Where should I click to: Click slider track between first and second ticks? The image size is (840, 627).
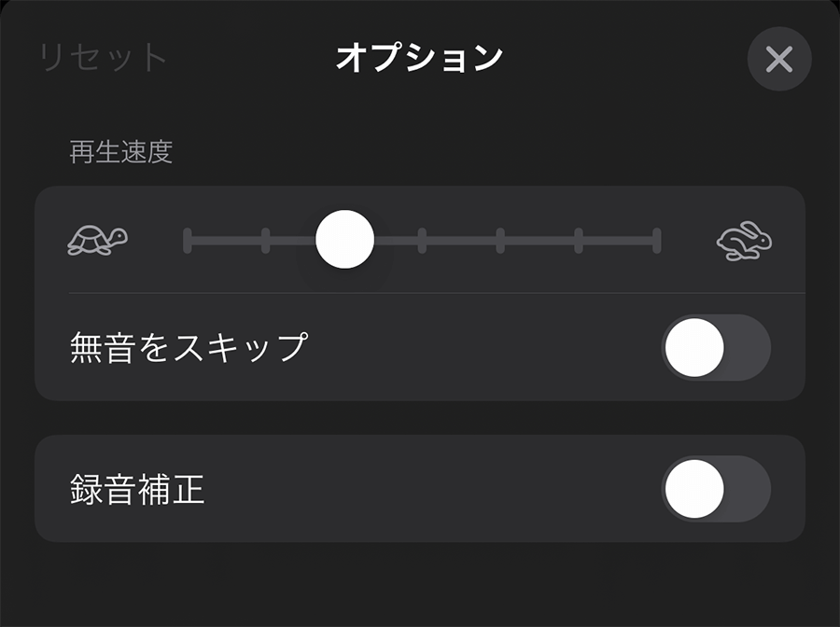point(227,240)
